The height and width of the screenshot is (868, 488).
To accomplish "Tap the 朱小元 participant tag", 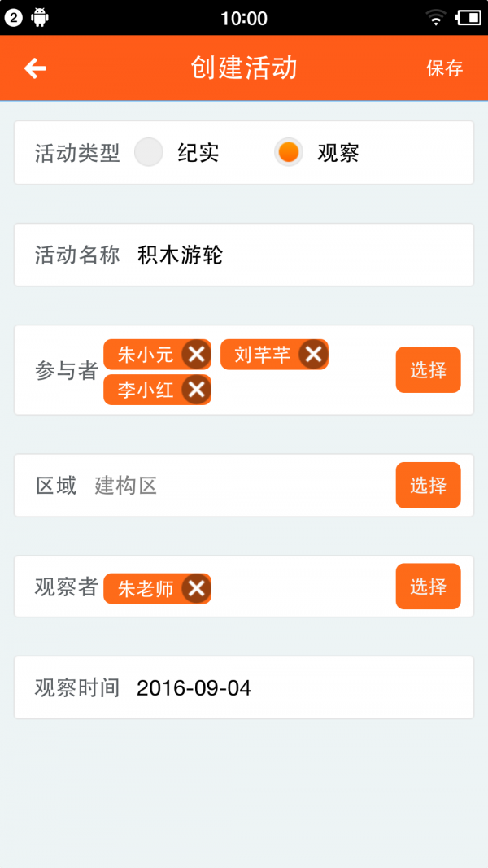I will (x=157, y=355).
